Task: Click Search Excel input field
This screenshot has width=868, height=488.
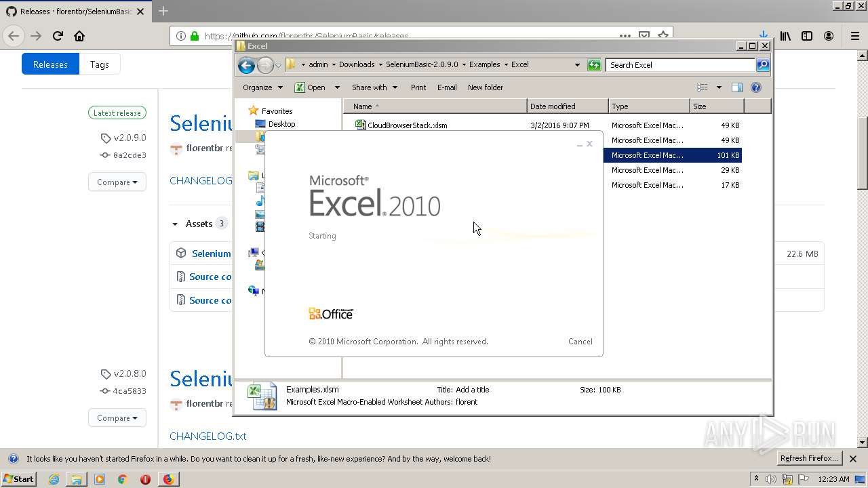Action: (680, 65)
